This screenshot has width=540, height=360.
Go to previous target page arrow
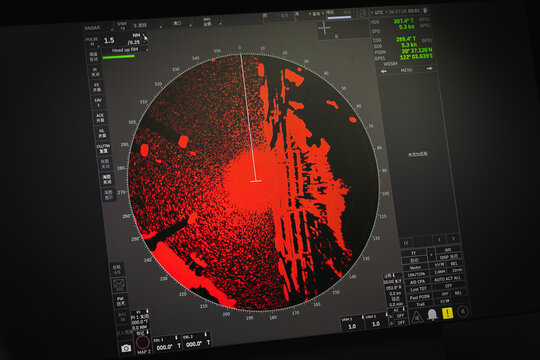coord(439,239)
